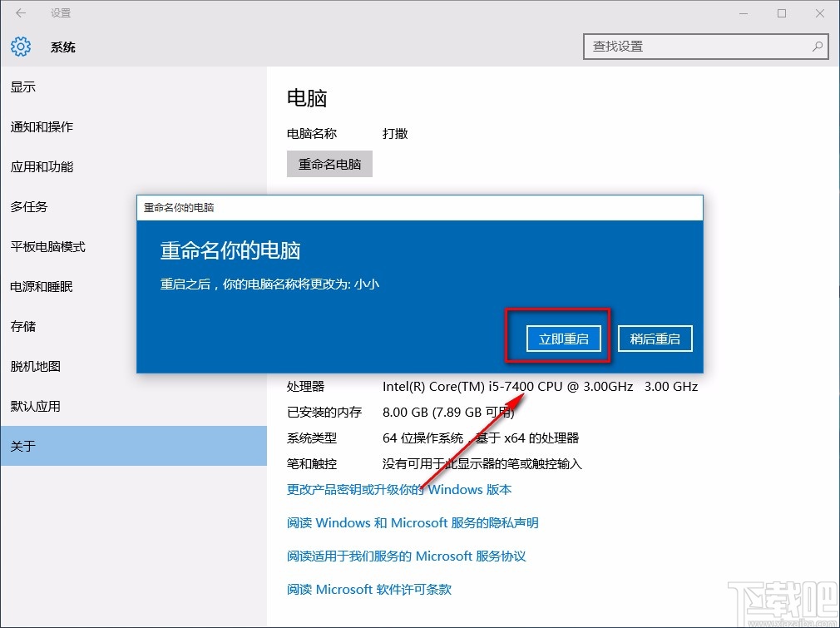Open the 更改产品密钥或升级你的 Windows 版本 link
Image resolution: width=840 pixels, height=628 pixels.
(399, 489)
